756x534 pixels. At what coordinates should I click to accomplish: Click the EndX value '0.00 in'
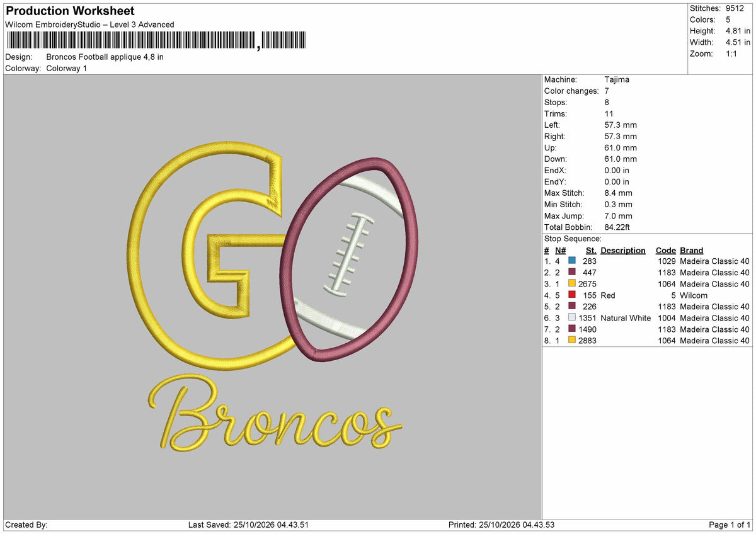click(617, 171)
